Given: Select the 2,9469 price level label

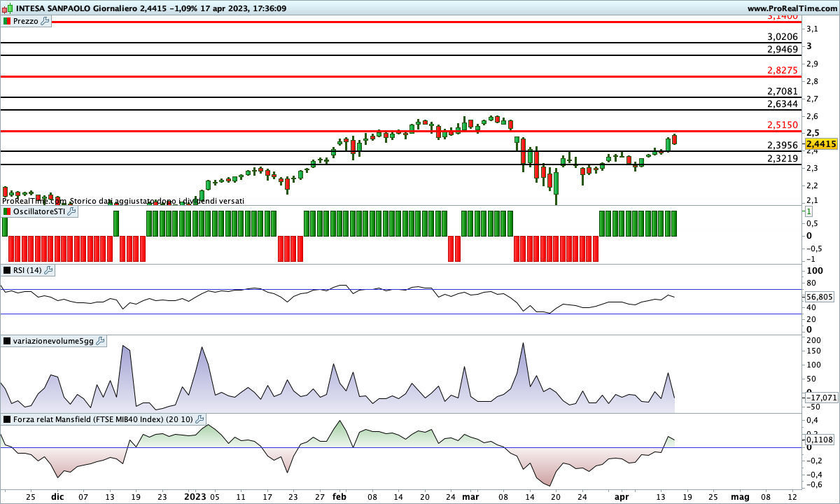Looking at the screenshot, I should (783, 49).
